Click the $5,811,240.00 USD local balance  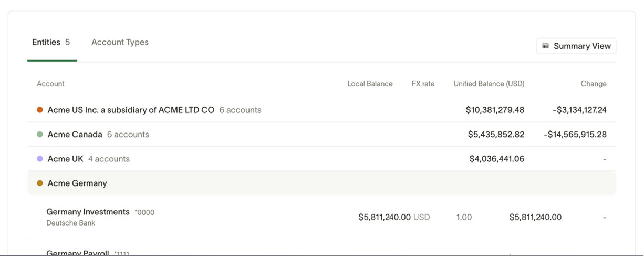click(x=394, y=217)
